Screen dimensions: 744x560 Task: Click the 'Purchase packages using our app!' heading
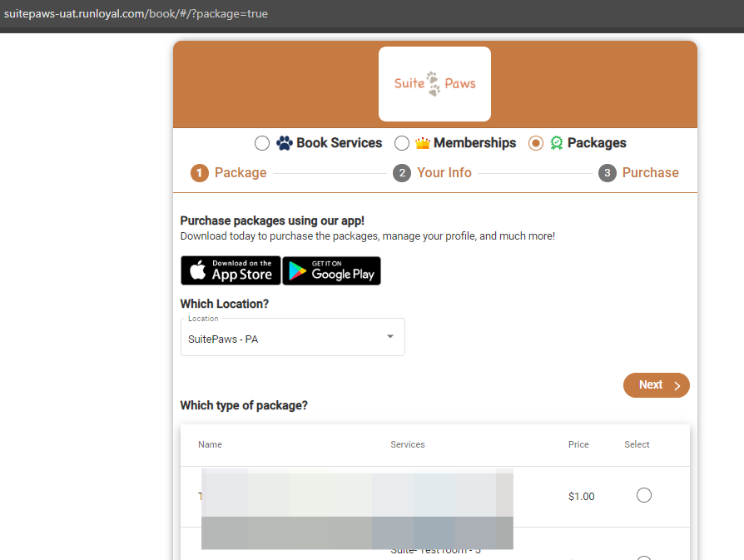coord(272,221)
